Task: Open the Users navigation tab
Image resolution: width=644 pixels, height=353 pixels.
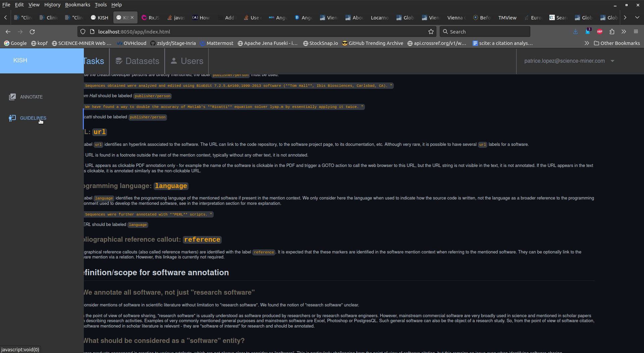Action: click(x=187, y=61)
